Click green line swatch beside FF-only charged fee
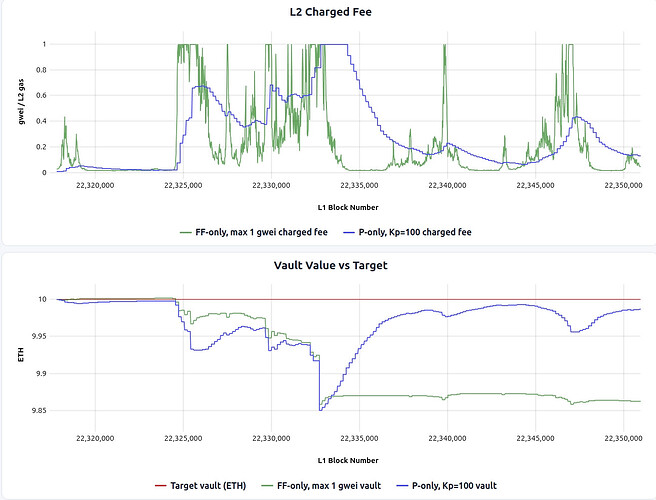Screen dimensions: 656x500 pos(185,232)
